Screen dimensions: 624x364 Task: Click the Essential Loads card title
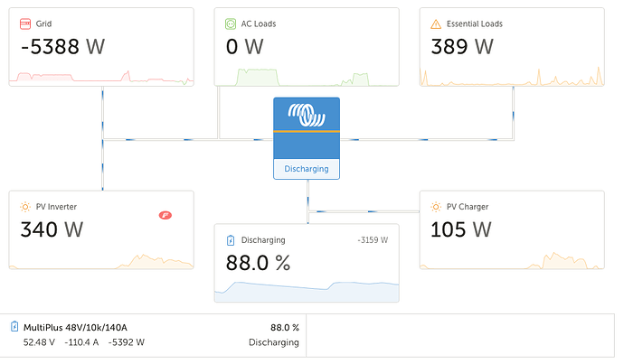(x=475, y=23)
